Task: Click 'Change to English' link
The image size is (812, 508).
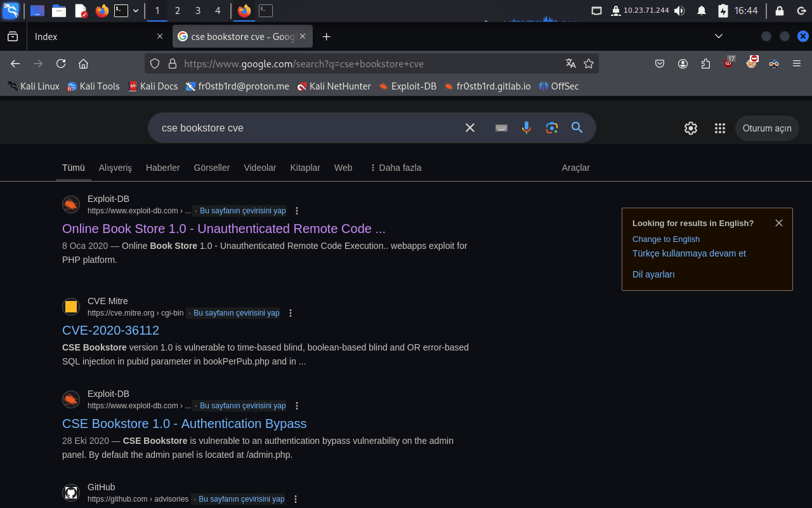Action: [665, 239]
